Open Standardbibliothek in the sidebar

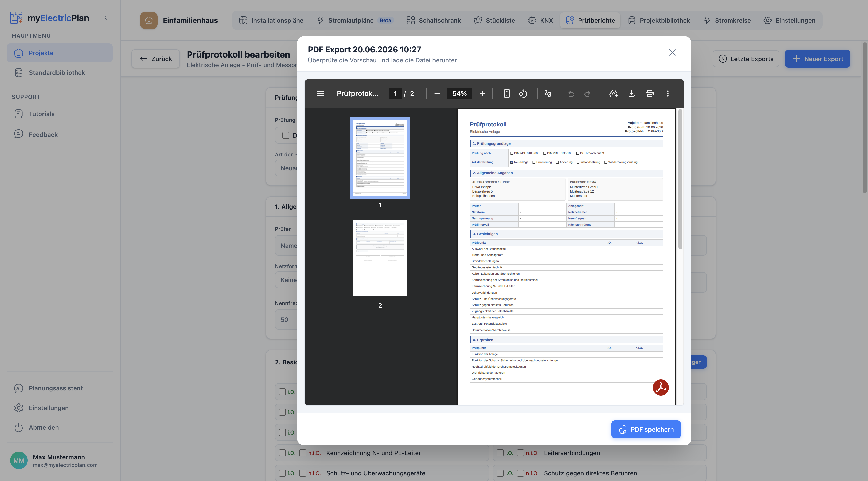(59, 73)
